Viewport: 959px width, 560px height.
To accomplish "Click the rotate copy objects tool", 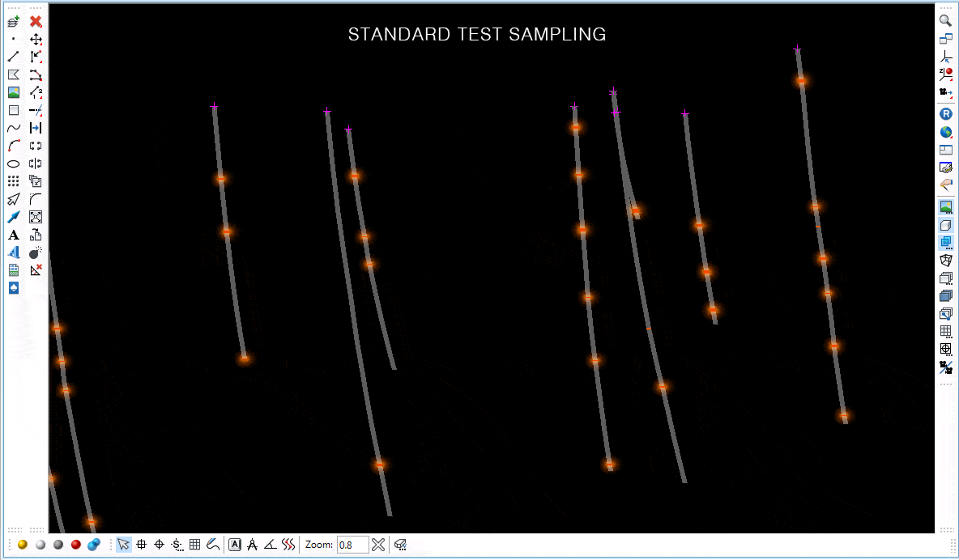I will [36, 235].
